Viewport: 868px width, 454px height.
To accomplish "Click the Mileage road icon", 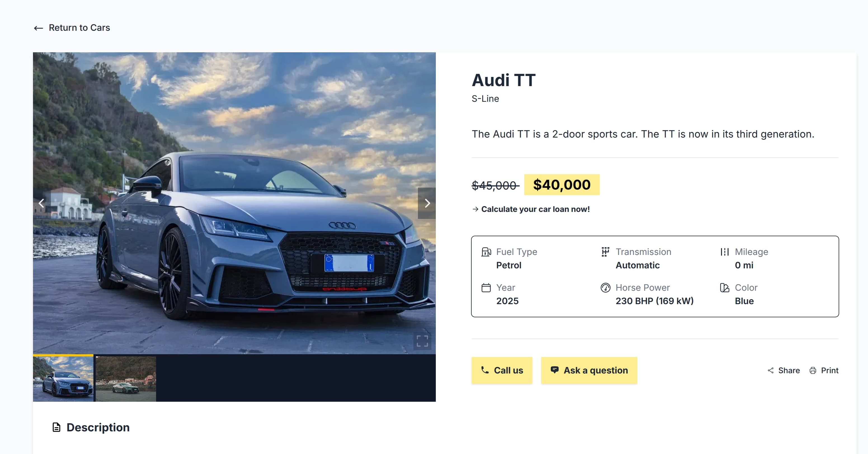I will pos(724,252).
